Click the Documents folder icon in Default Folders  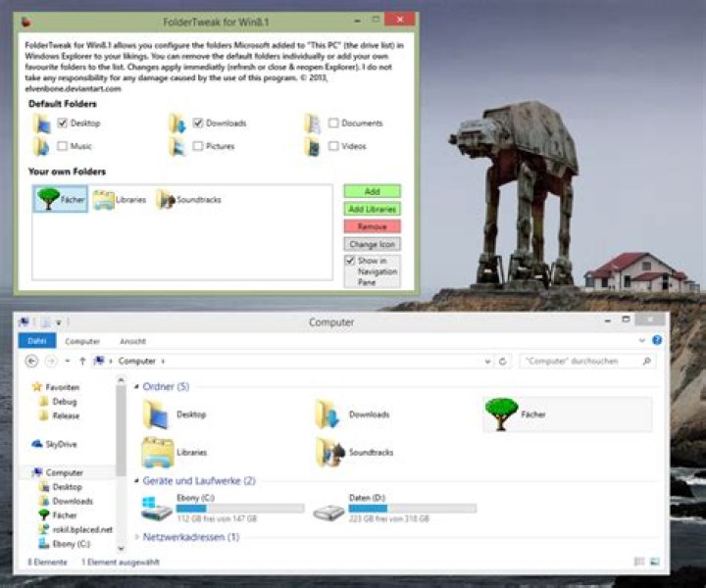[313, 123]
